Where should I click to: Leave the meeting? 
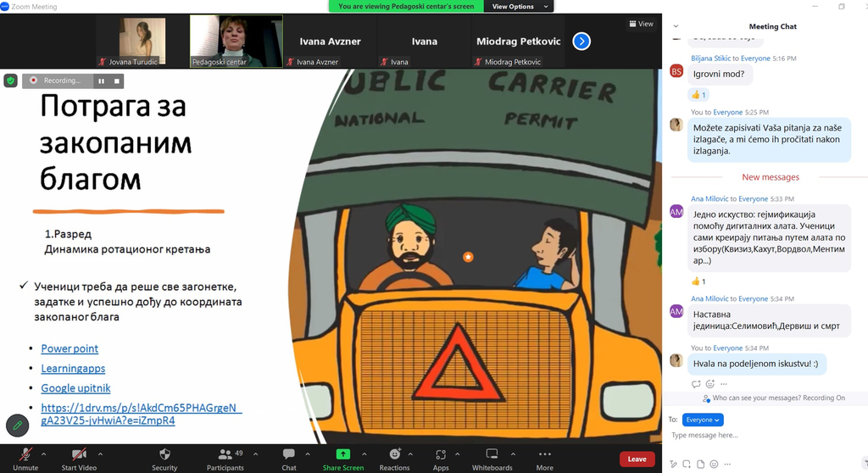coord(637,459)
